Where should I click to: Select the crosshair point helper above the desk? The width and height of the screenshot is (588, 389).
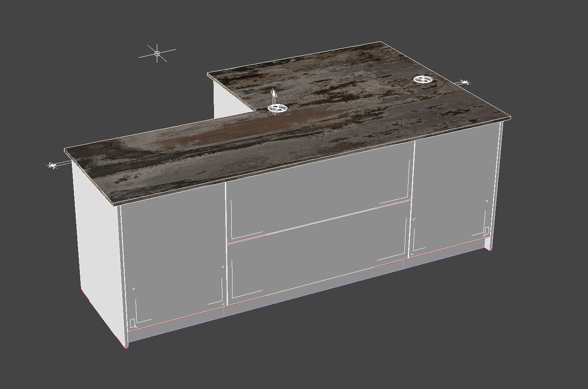[157, 53]
